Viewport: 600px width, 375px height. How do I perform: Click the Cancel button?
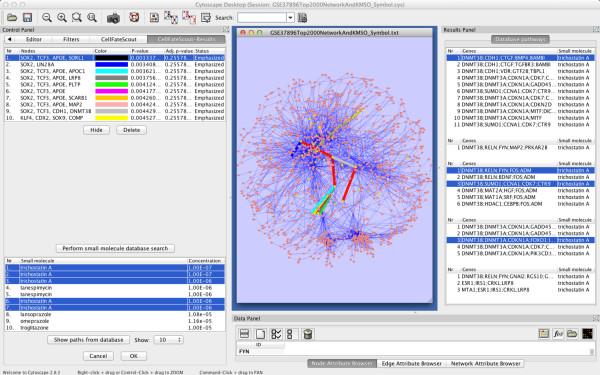point(98,356)
